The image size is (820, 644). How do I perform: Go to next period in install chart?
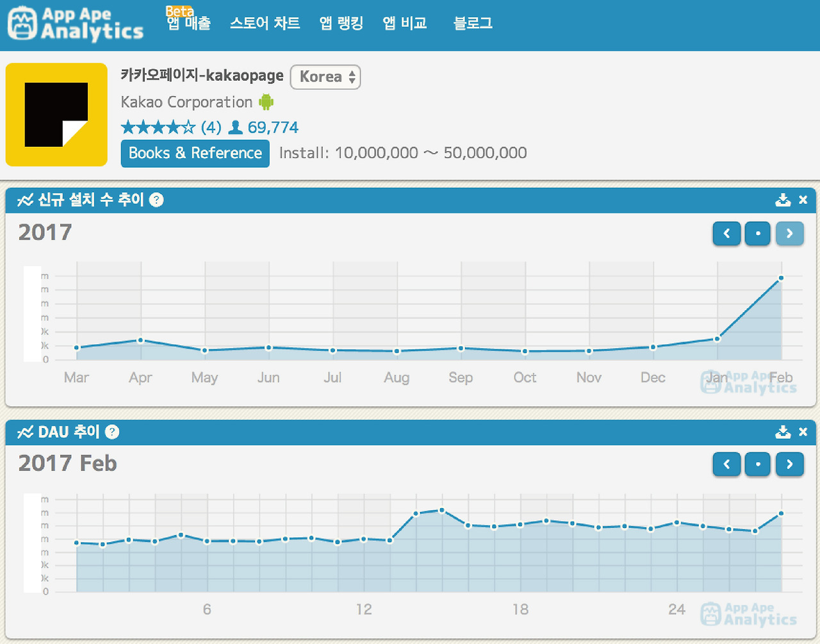pos(789,233)
